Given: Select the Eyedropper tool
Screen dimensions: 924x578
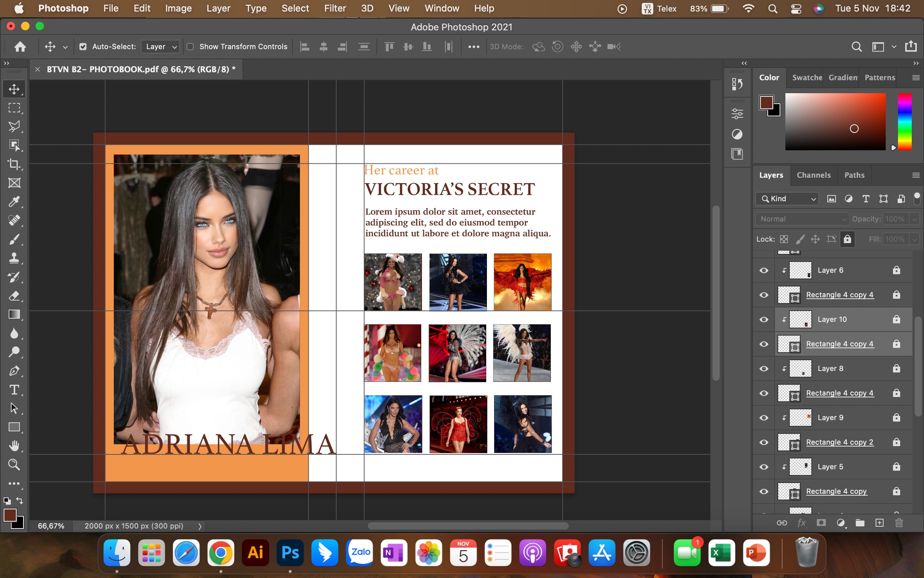Looking at the screenshot, I should (14, 202).
